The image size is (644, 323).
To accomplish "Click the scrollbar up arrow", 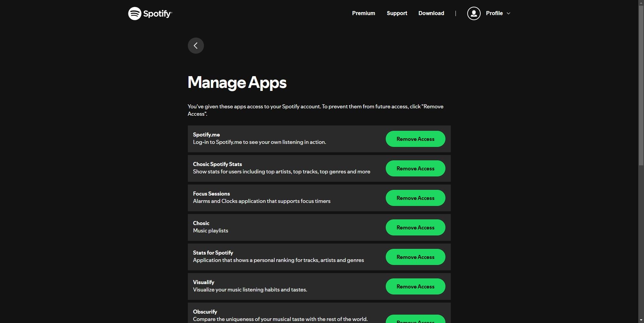I will click(x=641, y=3).
